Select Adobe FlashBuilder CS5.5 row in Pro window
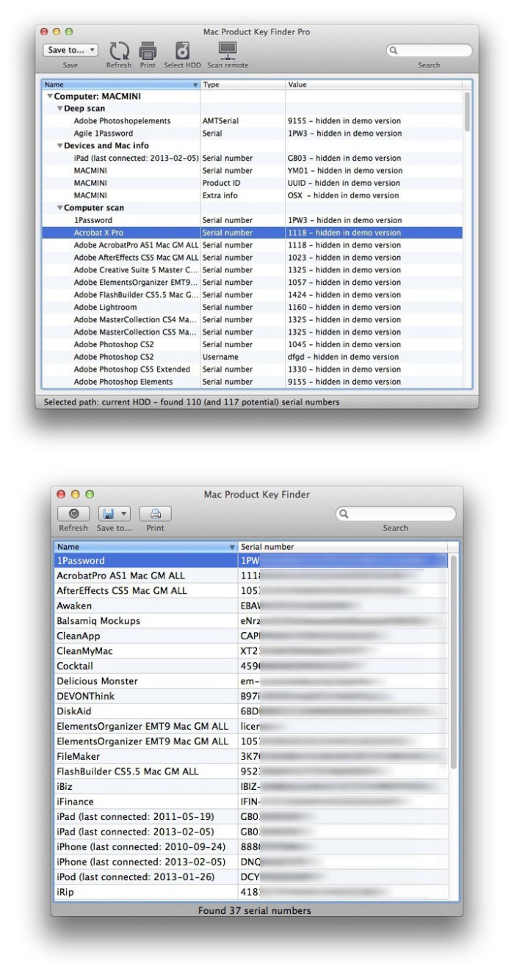The width and height of the screenshot is (514, 980). point(253,295)
